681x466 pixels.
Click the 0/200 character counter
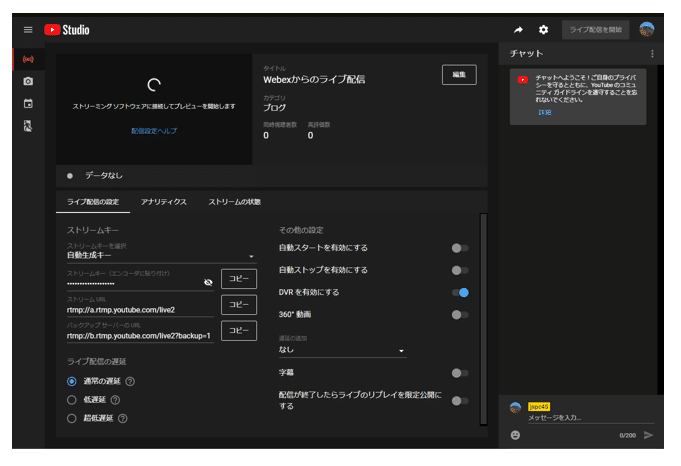(628, 435)
